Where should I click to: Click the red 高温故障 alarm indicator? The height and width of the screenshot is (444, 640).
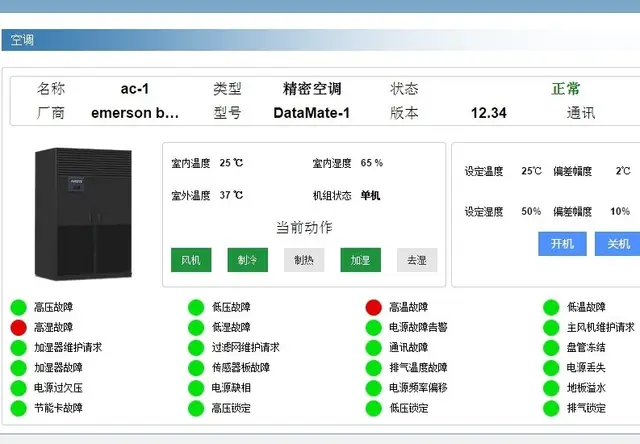(373, 307)
